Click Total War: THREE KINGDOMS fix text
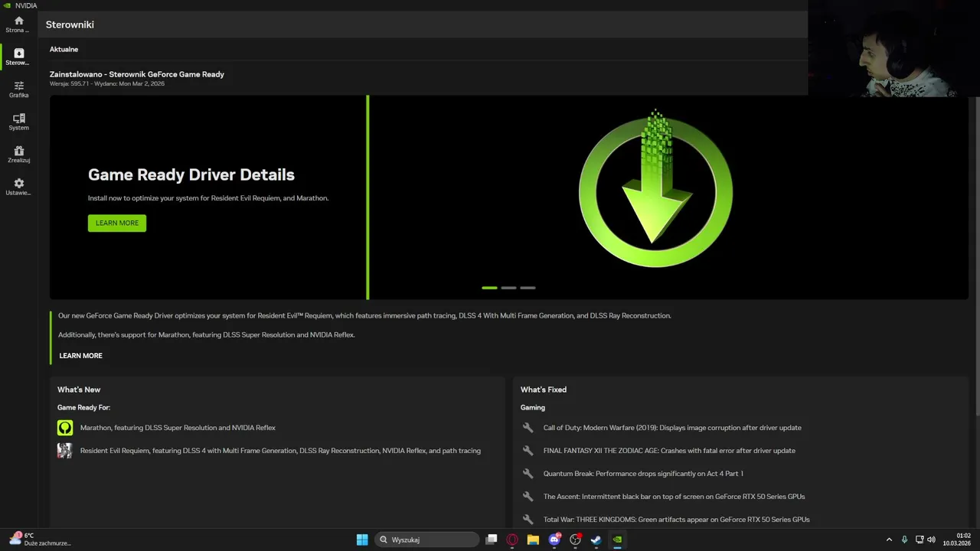Screen dimensions: 980x551 coord(676,520)
